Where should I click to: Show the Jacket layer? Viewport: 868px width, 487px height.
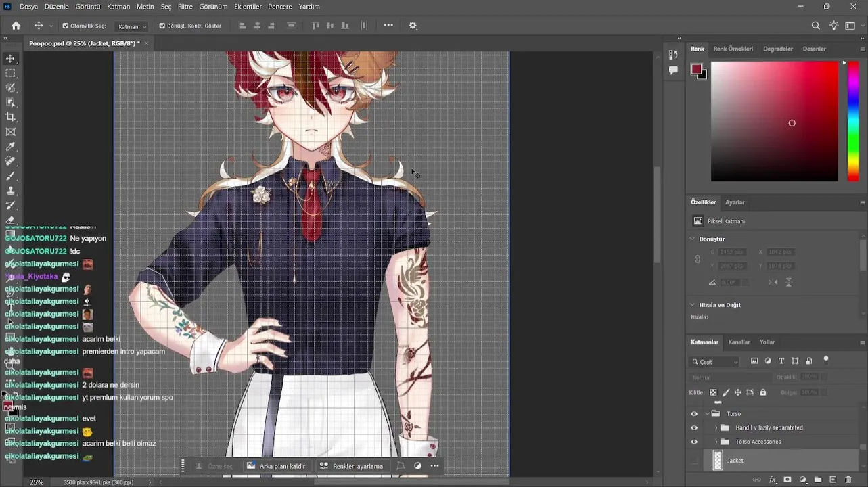pyautogui.click(x=693, y=461)
